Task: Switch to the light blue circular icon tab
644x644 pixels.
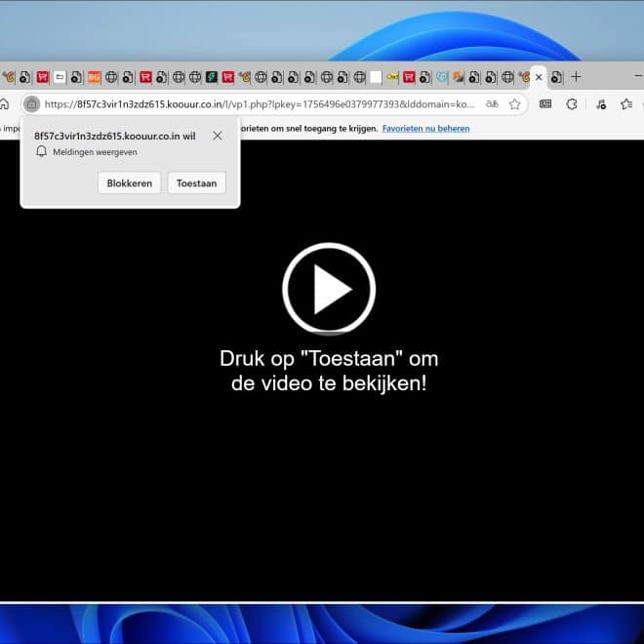Action: 441,77
